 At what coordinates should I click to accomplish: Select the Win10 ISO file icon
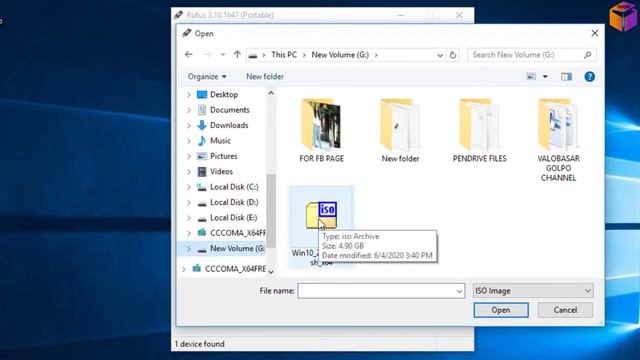pyautogui.click(x=321, y=215)
